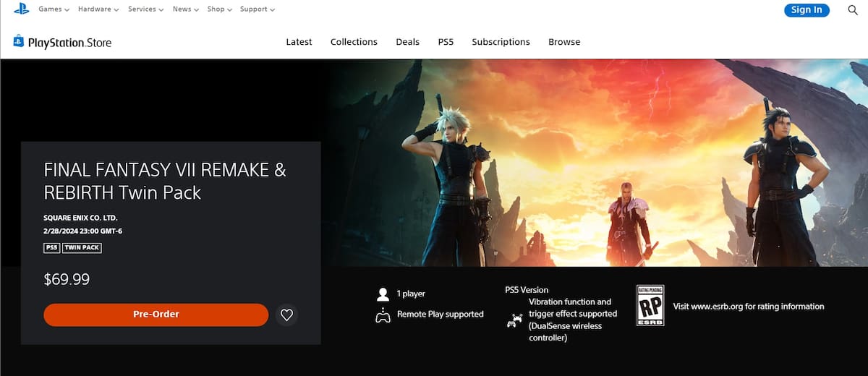Open the Collections store tab

[x=354, y=42]
